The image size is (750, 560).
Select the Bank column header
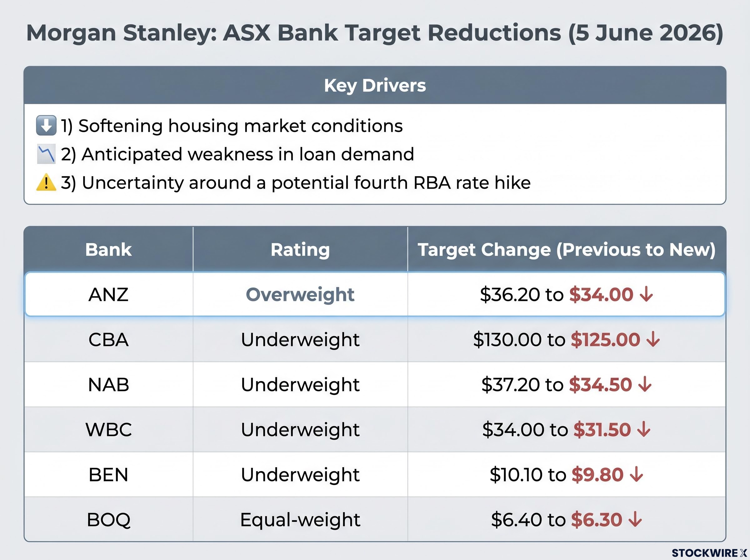tap(108, 249)
